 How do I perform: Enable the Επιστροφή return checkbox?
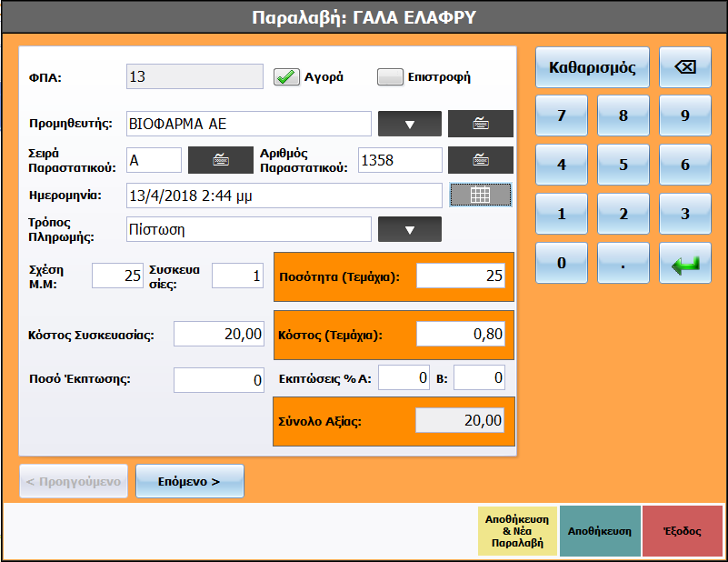coord(391,77)
